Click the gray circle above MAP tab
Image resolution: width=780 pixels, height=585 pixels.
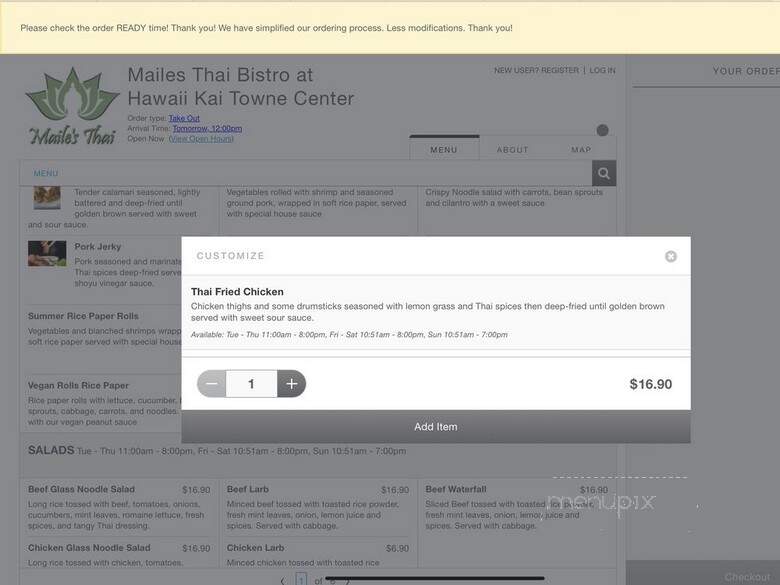[602, 130]
